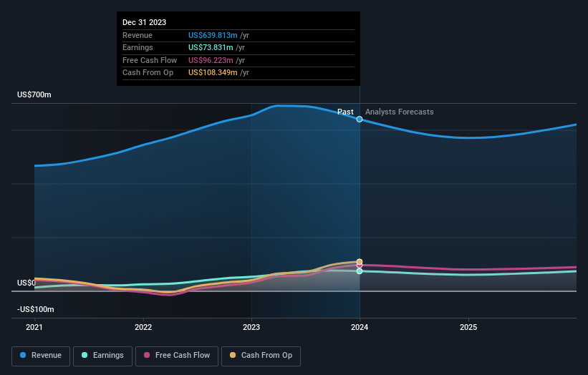Click the Cash From Op label in tooltip
The width and height of the screenshot is (588, 375).
pos(148,73)
